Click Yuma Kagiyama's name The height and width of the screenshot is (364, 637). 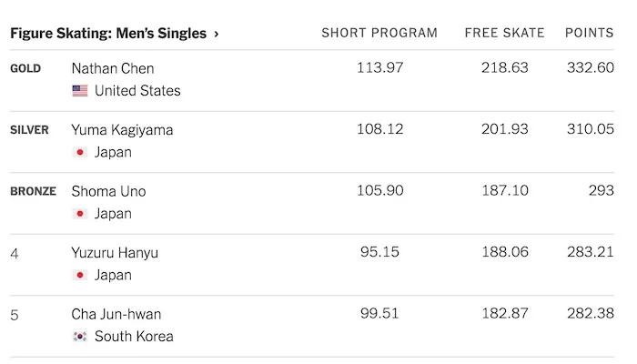(122, 130)
